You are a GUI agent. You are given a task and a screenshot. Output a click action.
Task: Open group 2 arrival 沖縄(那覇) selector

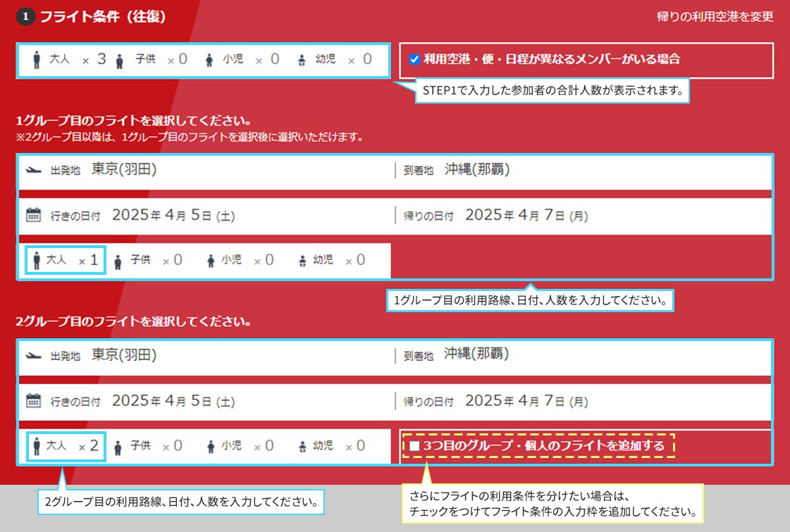[x=477, y=354]
